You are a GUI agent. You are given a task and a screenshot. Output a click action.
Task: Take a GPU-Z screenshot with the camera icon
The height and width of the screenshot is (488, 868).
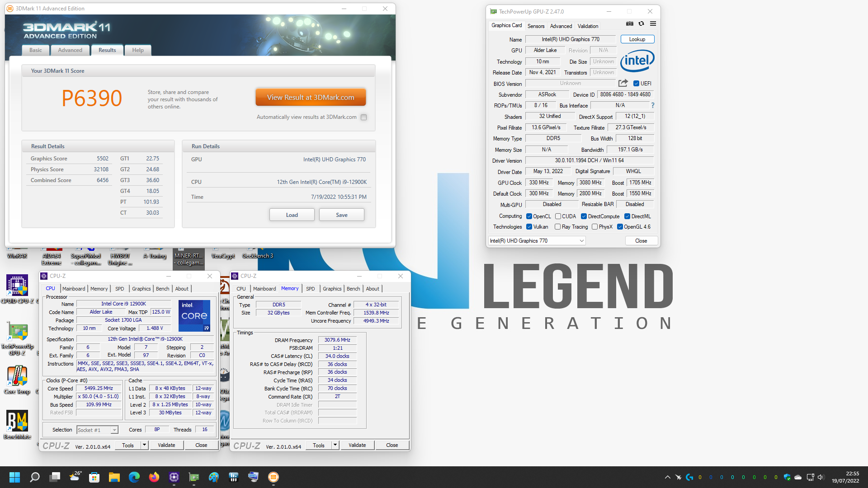pyautogui.click(x=629, y=24)
